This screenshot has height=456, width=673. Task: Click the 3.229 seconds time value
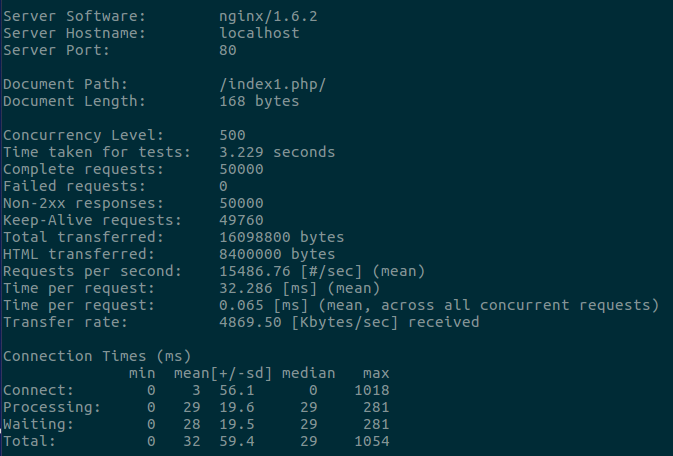pyautogui.click(x=277, y=152)
